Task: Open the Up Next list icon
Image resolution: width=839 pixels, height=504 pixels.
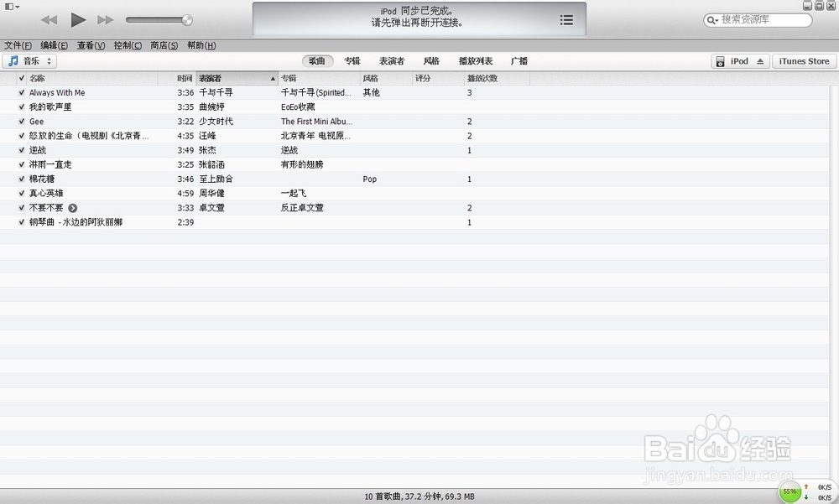Action: point(566,20)
